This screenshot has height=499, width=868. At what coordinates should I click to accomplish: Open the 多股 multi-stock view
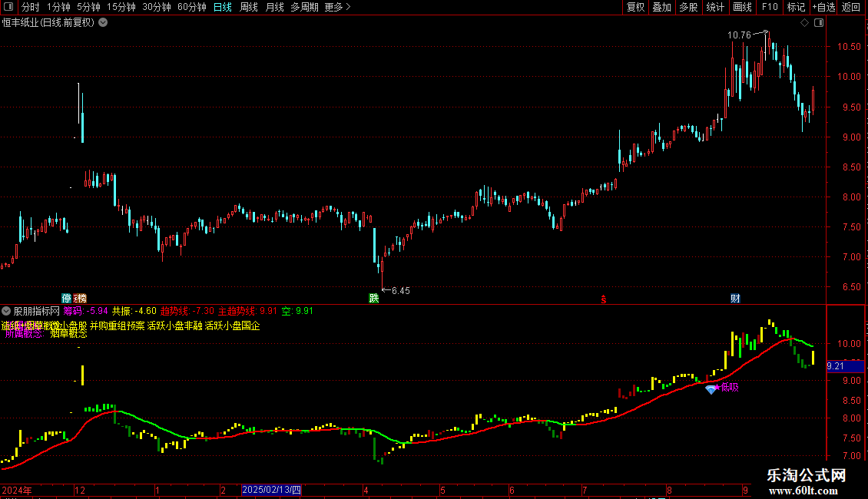688,7
